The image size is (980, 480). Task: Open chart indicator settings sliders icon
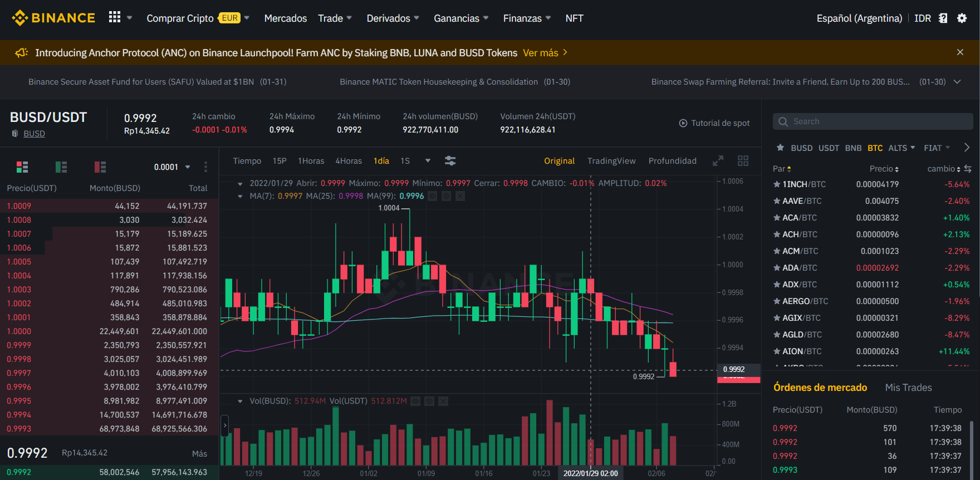point(450,161)
